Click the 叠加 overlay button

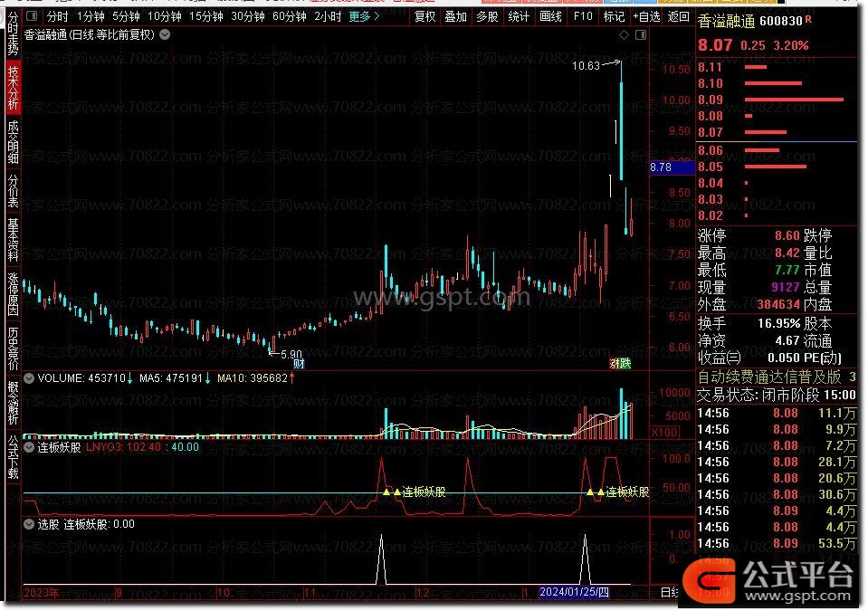pyautogui.click(x=455, y=16)
